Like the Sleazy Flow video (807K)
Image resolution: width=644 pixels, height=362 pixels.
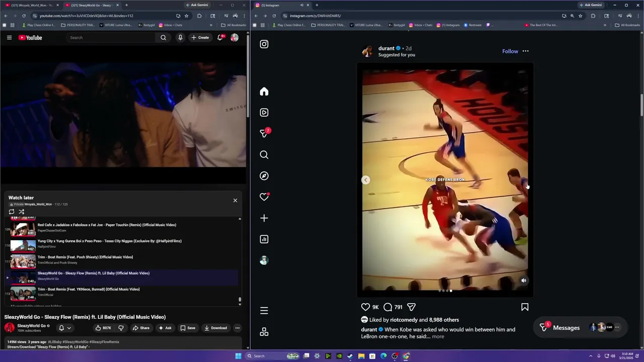click(104, 328)
